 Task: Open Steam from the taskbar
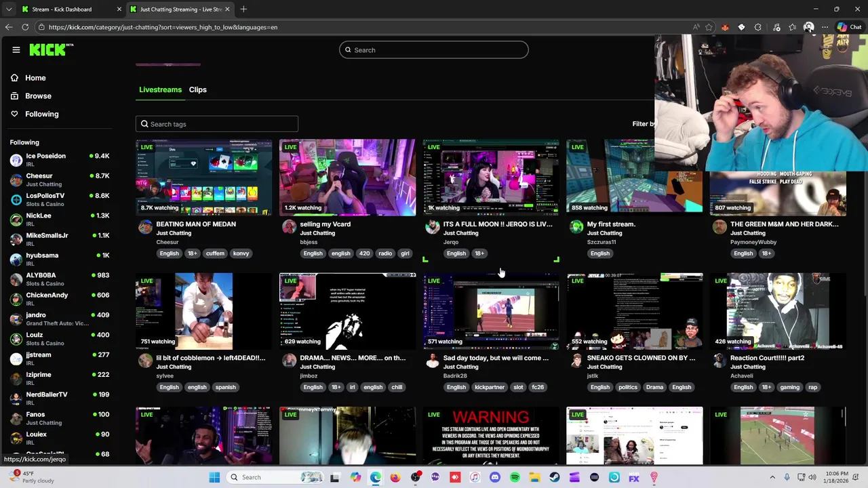(x=555, y=477)
